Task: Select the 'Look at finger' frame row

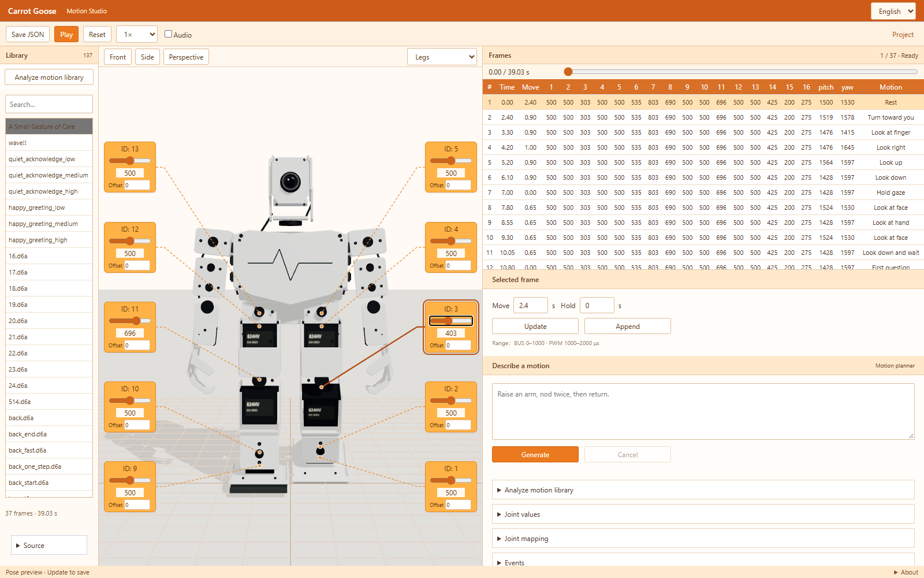Action: coord(703,132)
